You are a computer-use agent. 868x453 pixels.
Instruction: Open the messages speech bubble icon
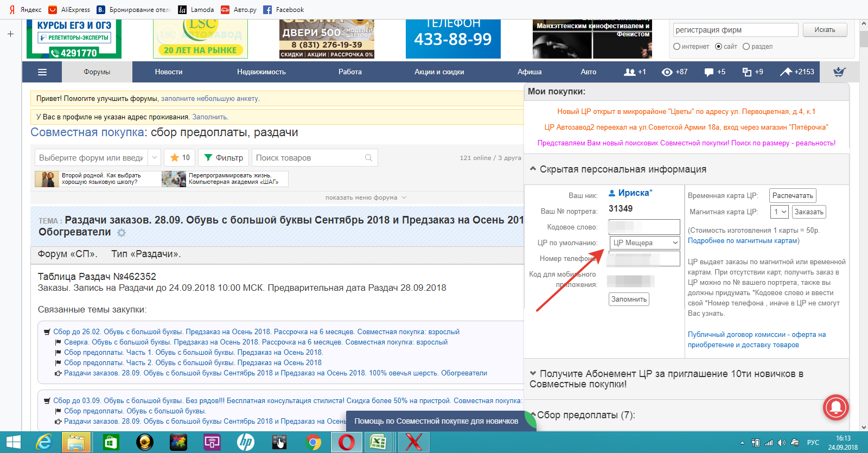coord(709,72)
